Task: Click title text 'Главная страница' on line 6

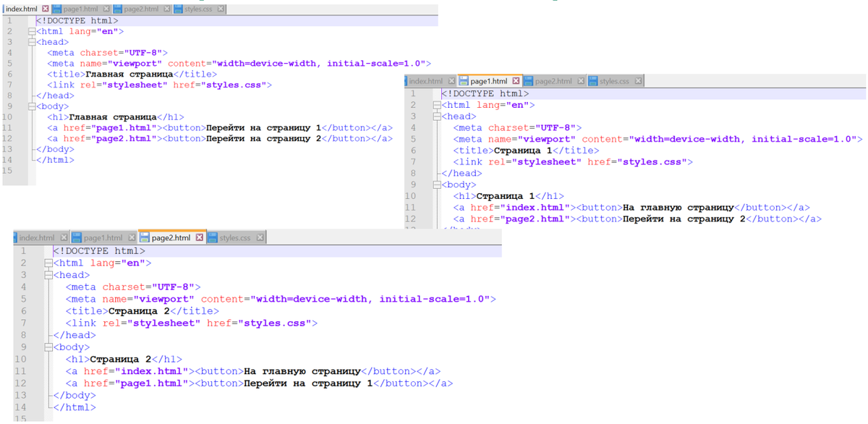Action: click(x=128, y=74)
